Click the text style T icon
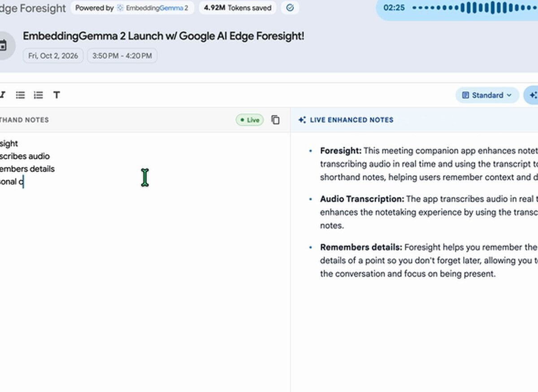Viewport: 538px width, 392px height. coord(56,95)
